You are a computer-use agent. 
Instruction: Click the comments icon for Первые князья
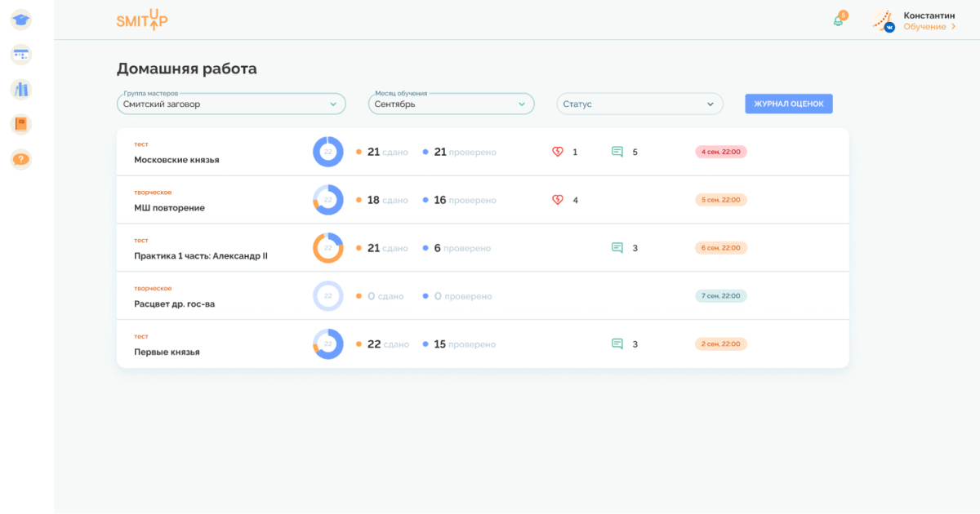617,344
